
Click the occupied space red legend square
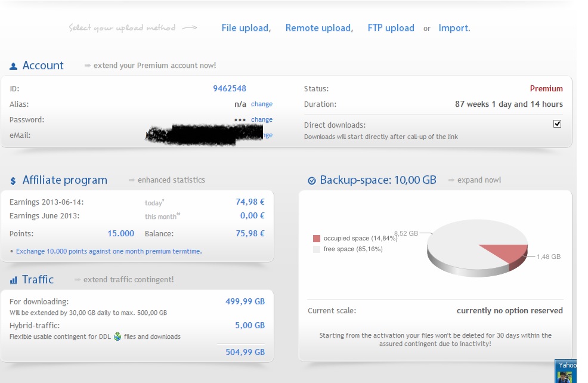point(317,239)
